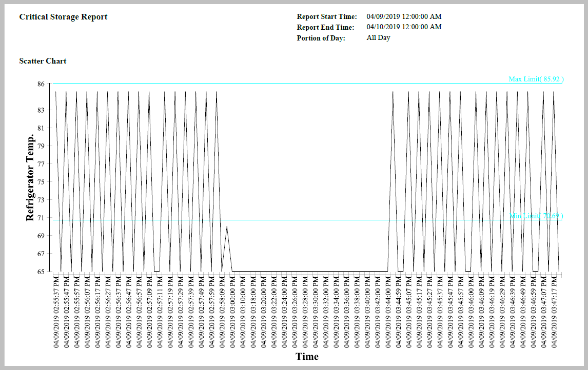This screenshot has height=370, width=588.
Task: Click the Critical Storage Report title
Action: [x=63, y=17]
